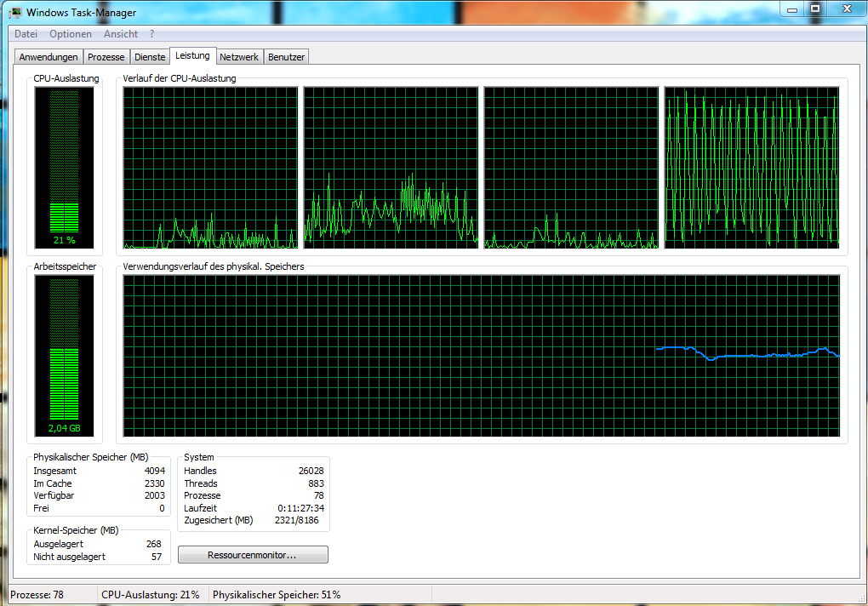Click the physical memory usage history graph
This screenshot has width=868, height=606.
tap(482, 356)
